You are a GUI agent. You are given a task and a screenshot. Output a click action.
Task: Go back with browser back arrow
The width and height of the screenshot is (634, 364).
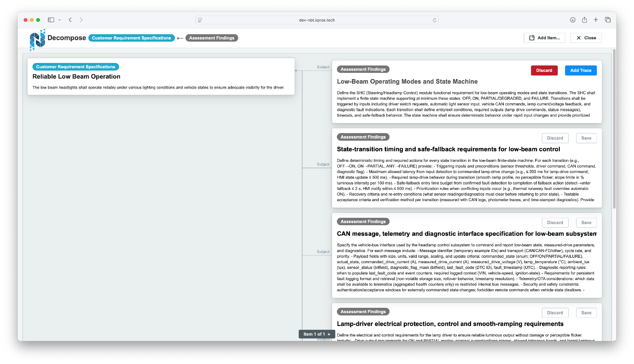tap(70, 20)
